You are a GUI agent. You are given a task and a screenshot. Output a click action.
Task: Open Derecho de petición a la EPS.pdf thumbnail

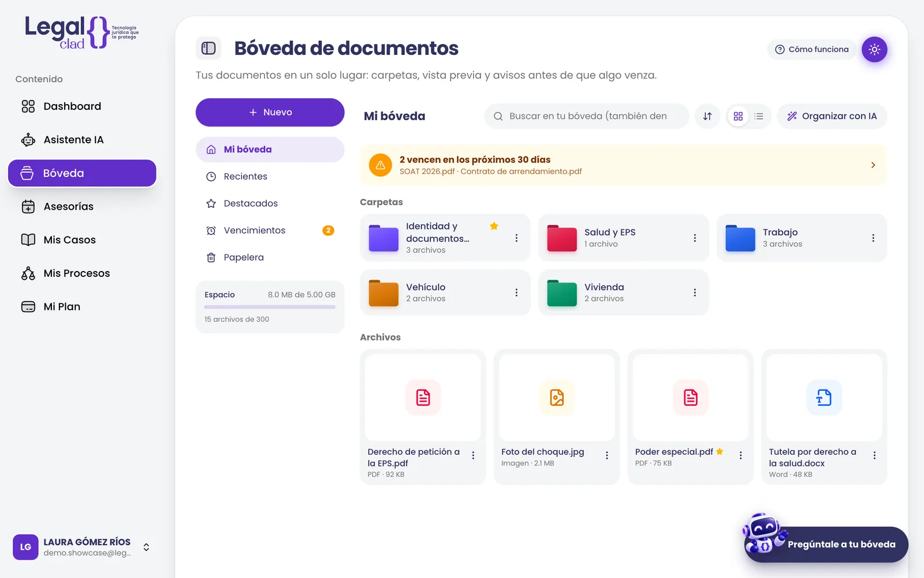point(423,398)
